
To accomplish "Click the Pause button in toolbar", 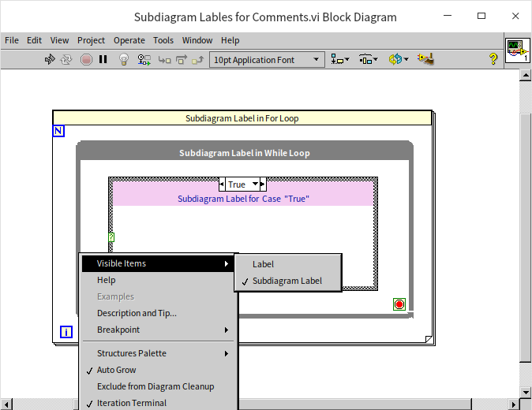I will 103,59.
